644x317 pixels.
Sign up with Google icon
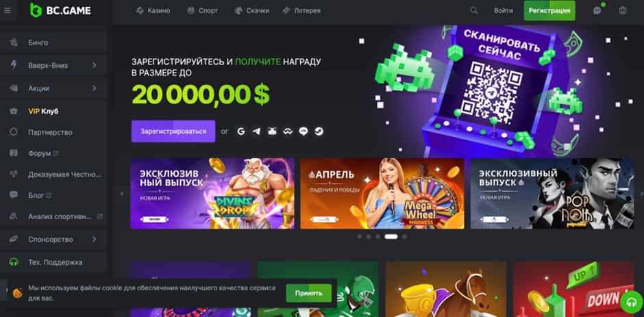pos(241,131)
